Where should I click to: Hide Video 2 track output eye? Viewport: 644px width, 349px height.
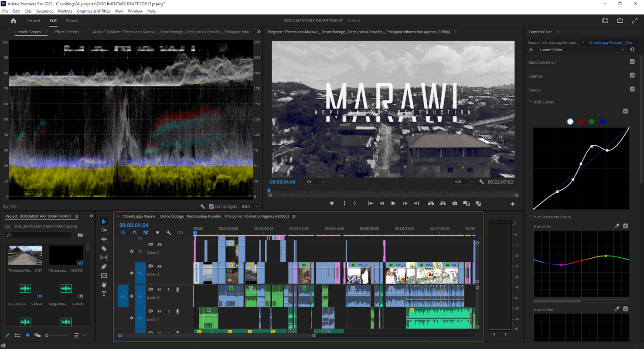point(160,244)
